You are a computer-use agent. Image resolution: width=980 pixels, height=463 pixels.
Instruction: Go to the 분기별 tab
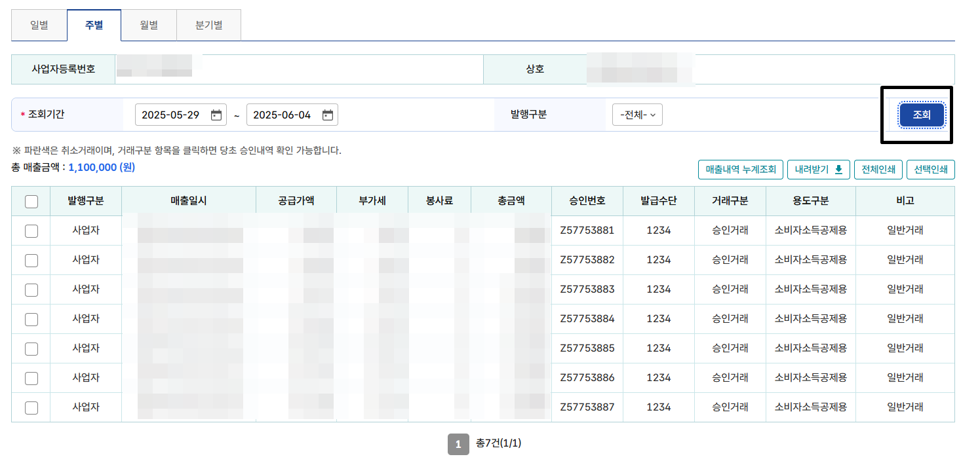(209, 26)
